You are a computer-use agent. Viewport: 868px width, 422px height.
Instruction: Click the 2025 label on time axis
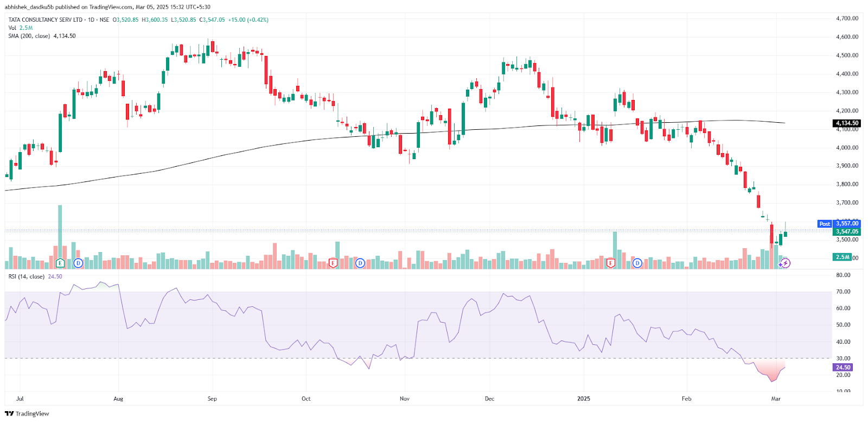tap(584, 399)
